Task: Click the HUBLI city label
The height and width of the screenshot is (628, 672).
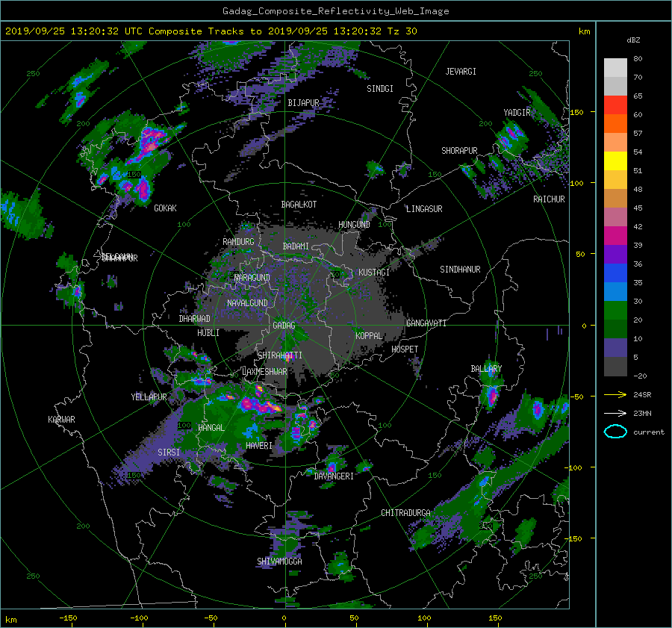Action: [x=208, y=332]
